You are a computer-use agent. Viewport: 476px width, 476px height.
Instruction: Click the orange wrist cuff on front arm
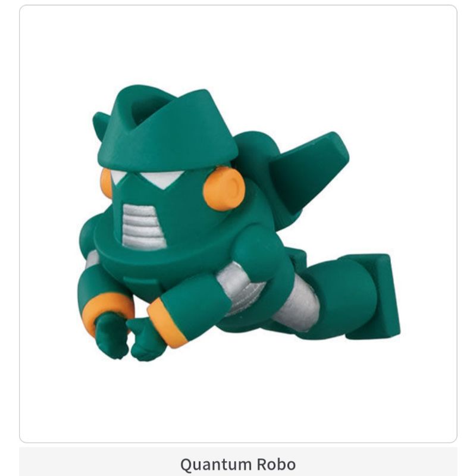coord(165,322)
